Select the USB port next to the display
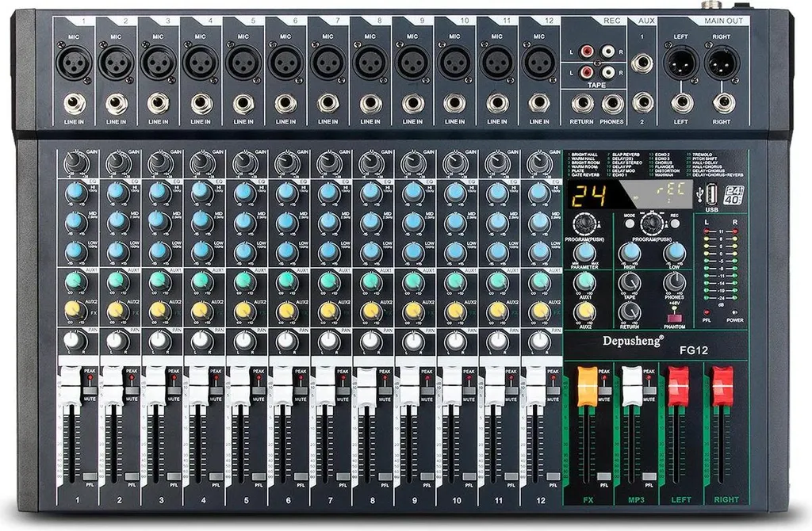The width and height of the screenshot is (812, 531). tap(712, 195)
